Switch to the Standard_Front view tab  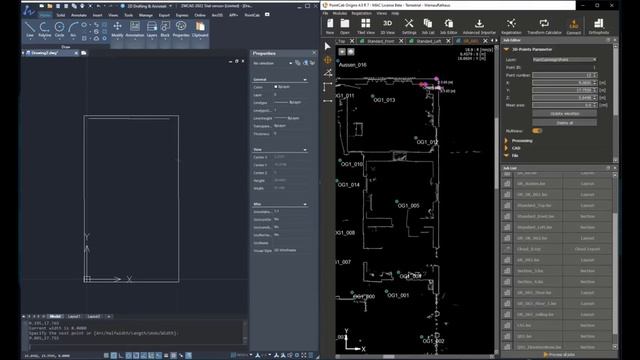click(x=380, y=41)
